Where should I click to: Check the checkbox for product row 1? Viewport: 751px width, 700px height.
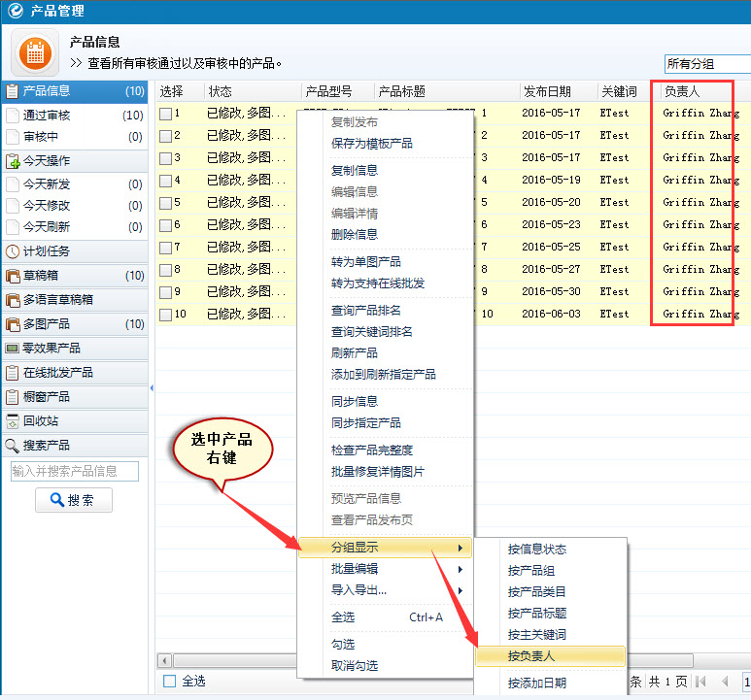[166, 114]
